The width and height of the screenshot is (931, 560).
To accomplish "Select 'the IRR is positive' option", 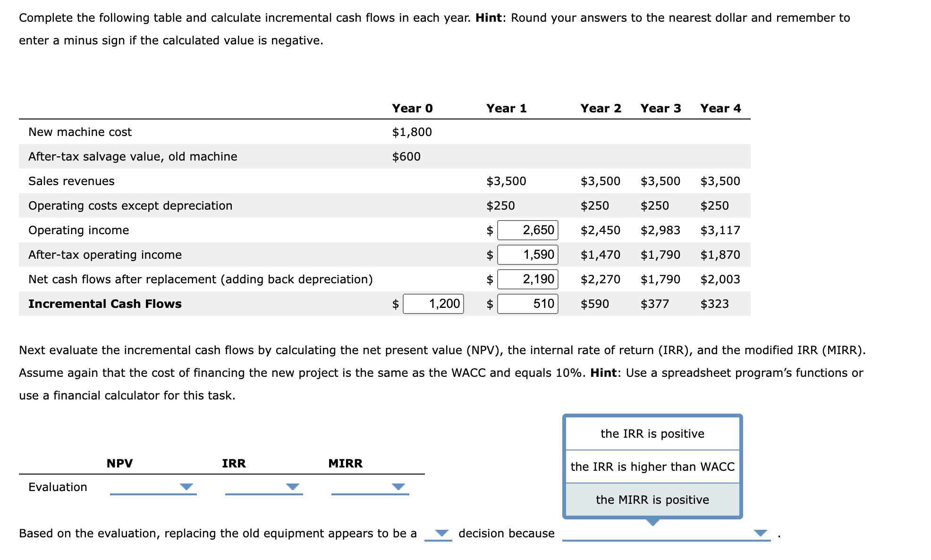I will click(x=652, y=433).
